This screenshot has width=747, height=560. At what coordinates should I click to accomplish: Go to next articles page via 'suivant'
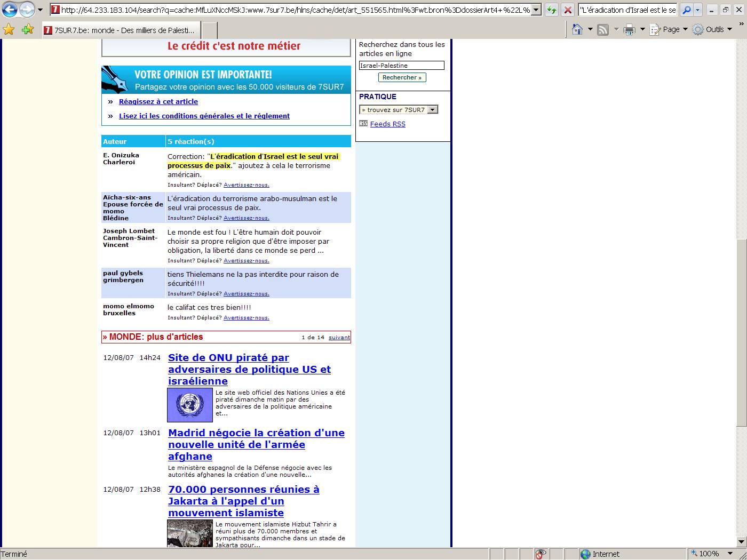point(339,337)
